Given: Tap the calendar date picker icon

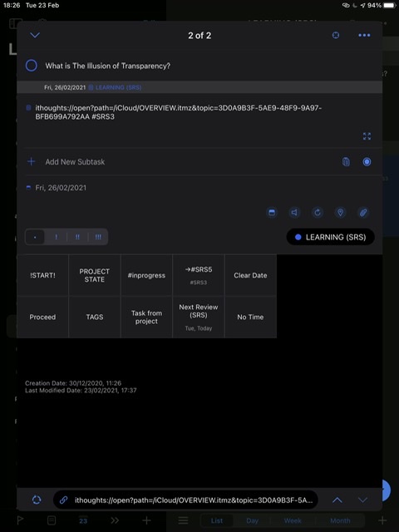Looking at the screenshot, I should (272, 213).
